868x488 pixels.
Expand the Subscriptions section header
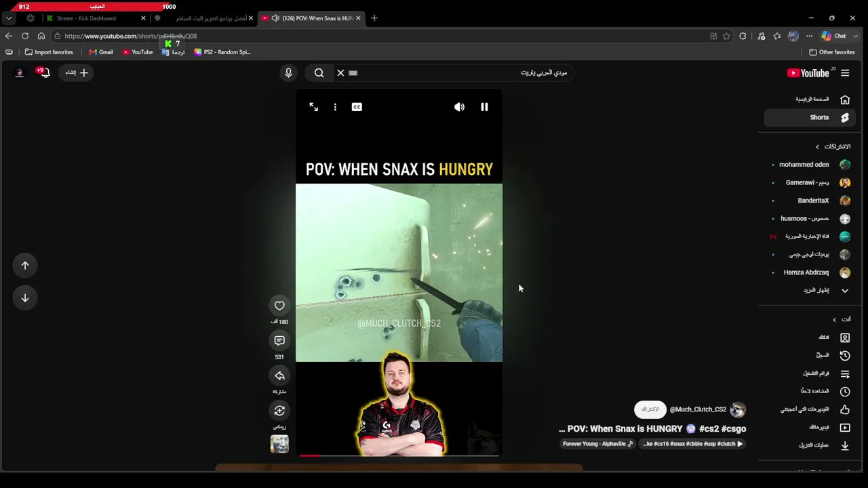[x=833, y=146]
